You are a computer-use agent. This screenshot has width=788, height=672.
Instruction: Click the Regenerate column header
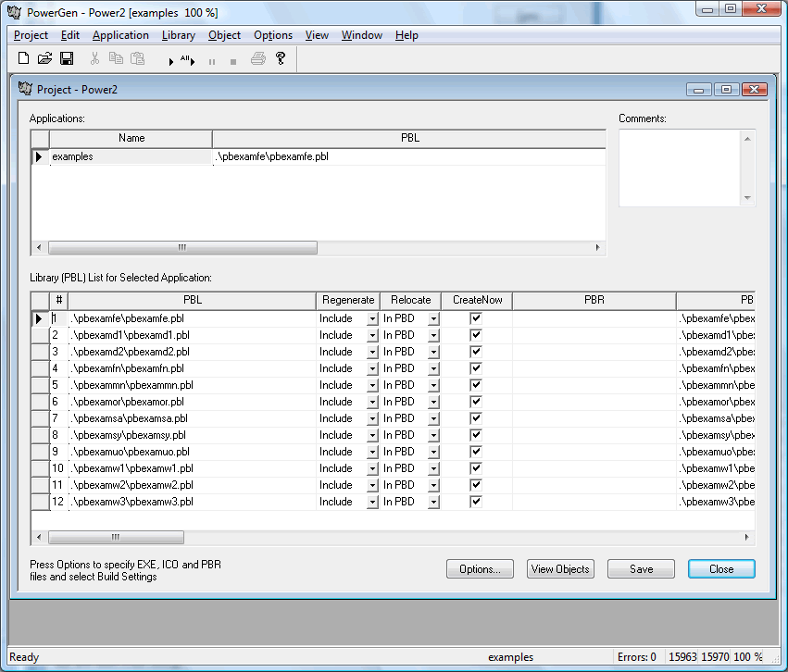[348, 300]
